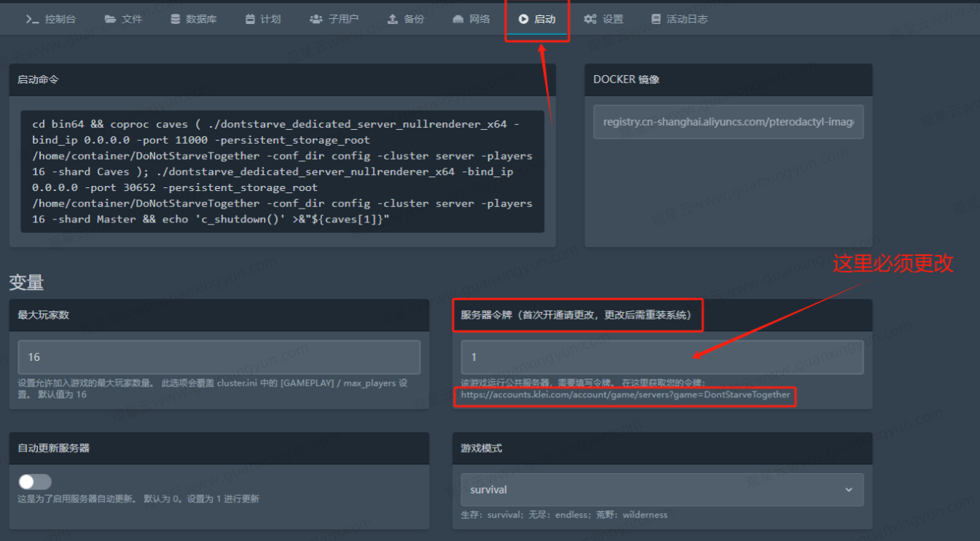
Task: Click the chevron arrow in 游戏模式 selector
Action: point(848,490)
